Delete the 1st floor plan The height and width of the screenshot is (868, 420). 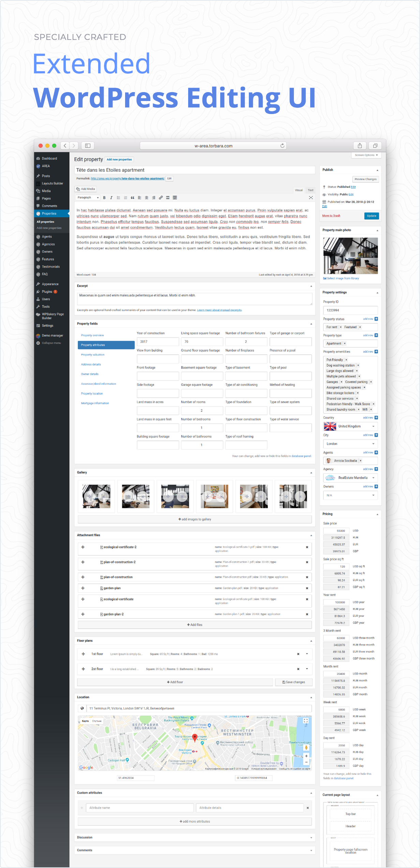click(x=298, y=654)
